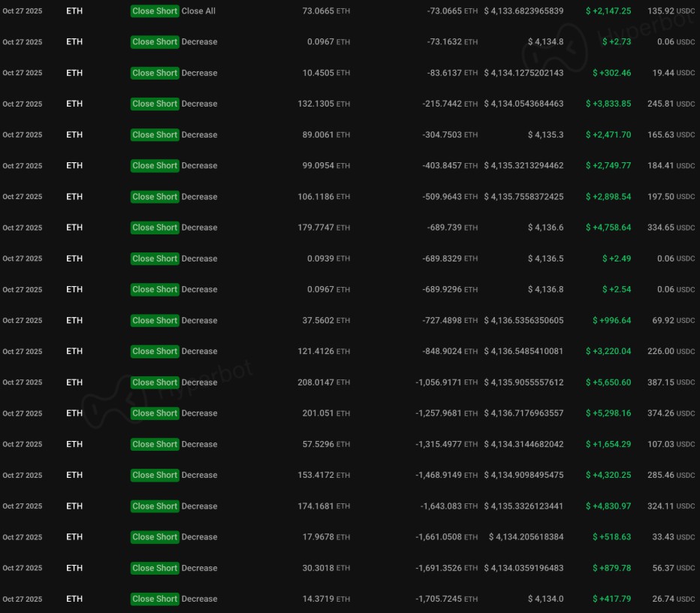The height and width of the screenshot is (613, 700).
Task: Click the fee 374.26 USDC
Action: 671,413
